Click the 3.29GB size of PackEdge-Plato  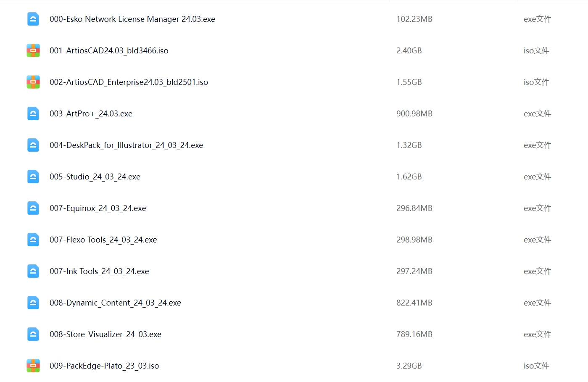pyautogui.click(x=409, y=366)
